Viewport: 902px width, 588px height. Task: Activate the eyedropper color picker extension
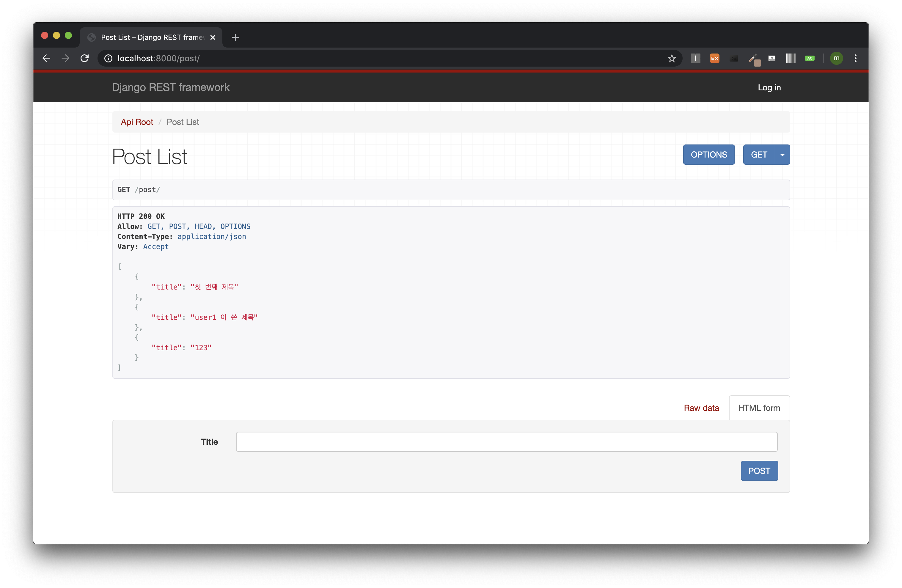(753, 59)
